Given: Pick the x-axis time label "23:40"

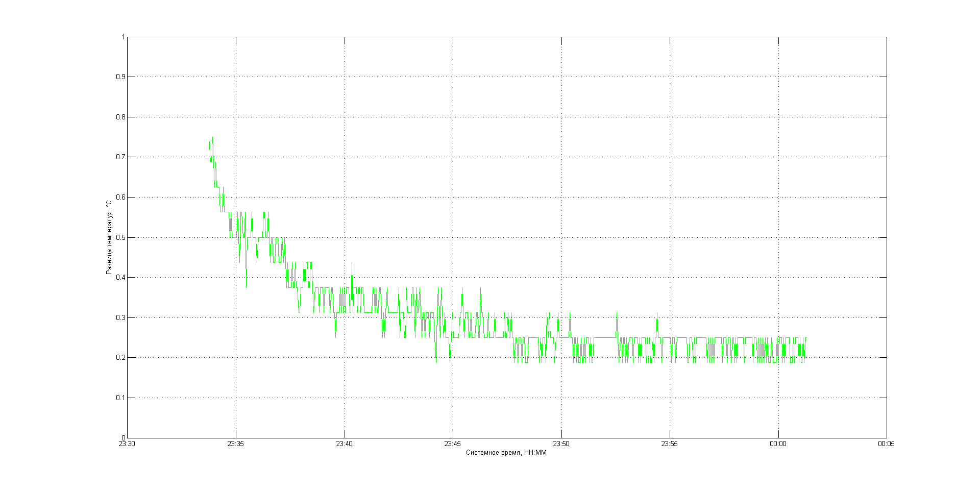Looking at the screenshot, I should 344,444.
